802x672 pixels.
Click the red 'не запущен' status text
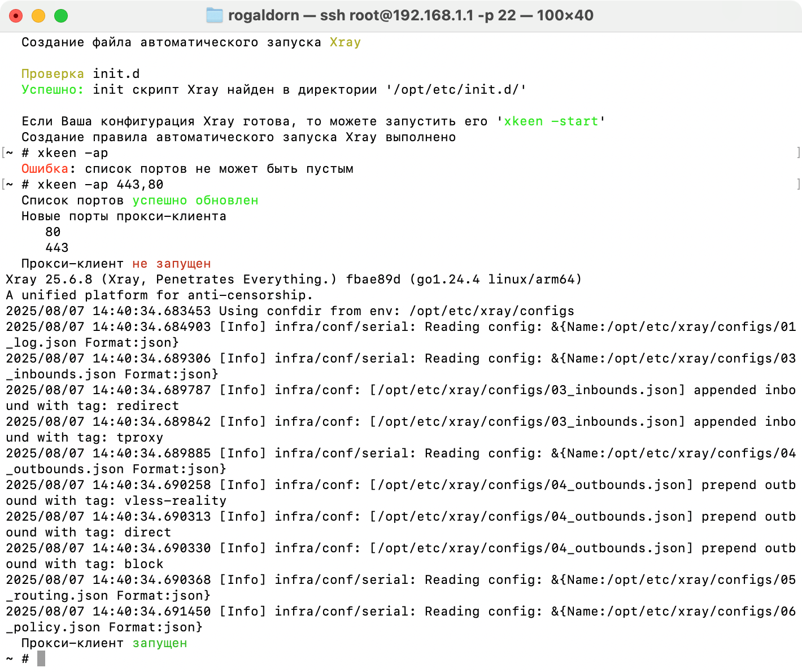[171, 264]
